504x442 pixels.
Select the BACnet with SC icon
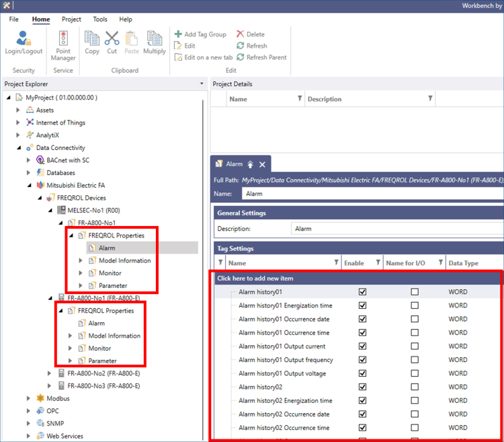click(40, 160)
